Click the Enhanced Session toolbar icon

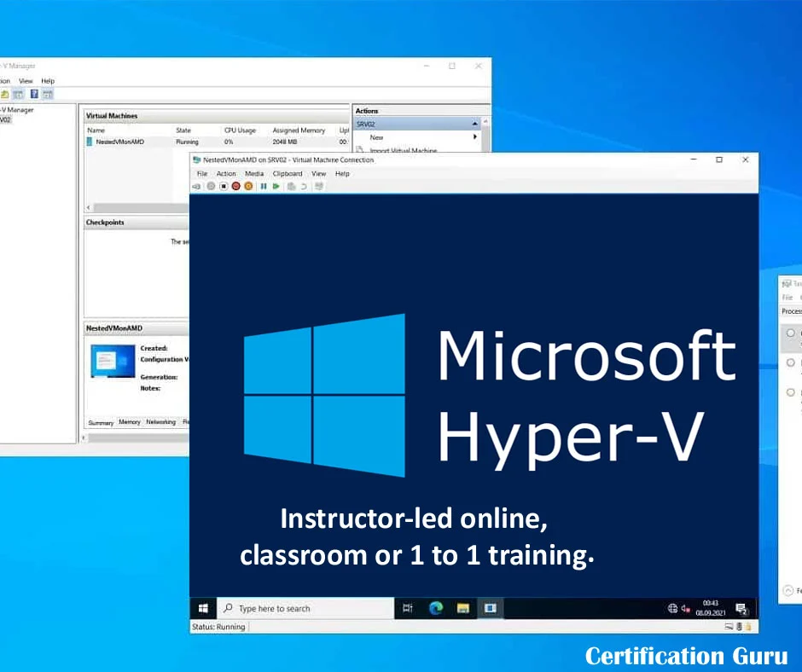click(x=317, y=186)
